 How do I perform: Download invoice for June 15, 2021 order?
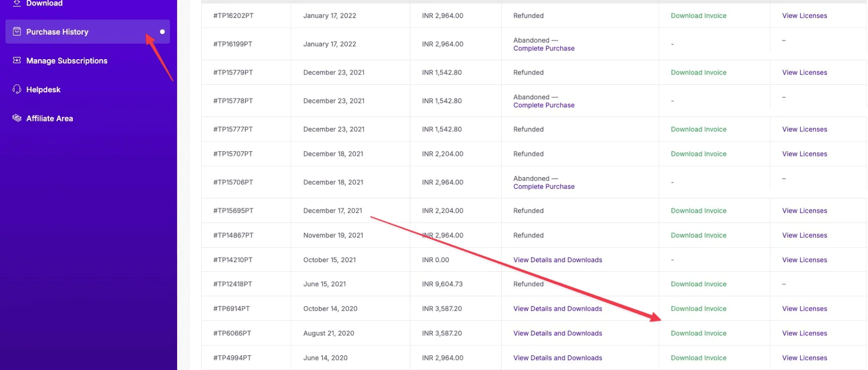(698, 284)
